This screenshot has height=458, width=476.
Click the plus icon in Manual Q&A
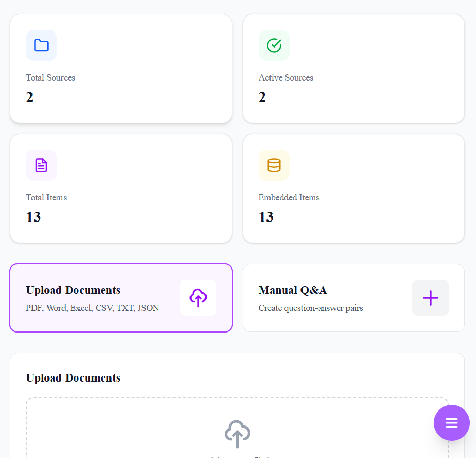coord(431,298)
